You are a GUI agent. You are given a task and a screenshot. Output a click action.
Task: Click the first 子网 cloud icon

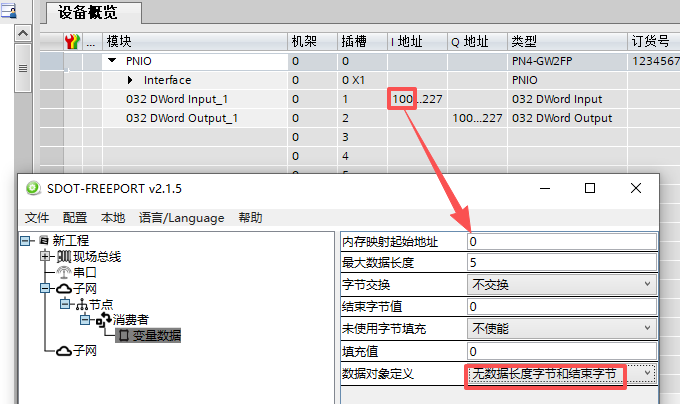62,288
